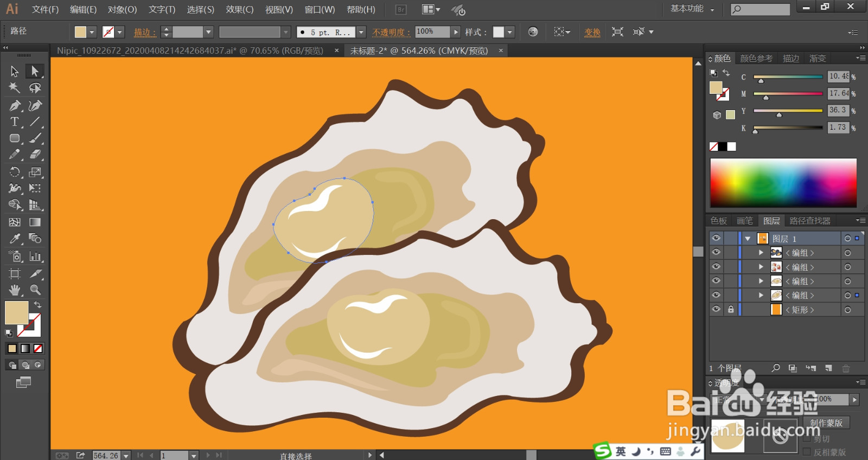Select the Gradient tool
The width and height of the screenshot is (868, 460).
35,222
